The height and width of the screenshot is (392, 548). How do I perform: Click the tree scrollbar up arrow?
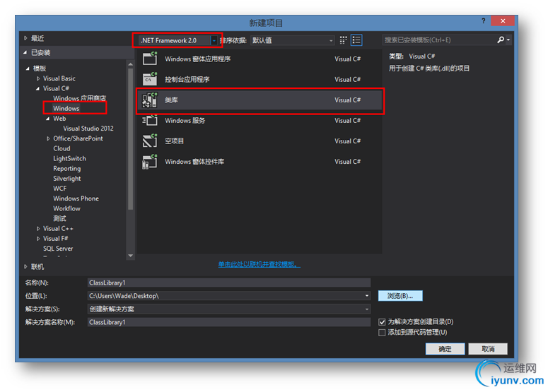tap(130, 64)
